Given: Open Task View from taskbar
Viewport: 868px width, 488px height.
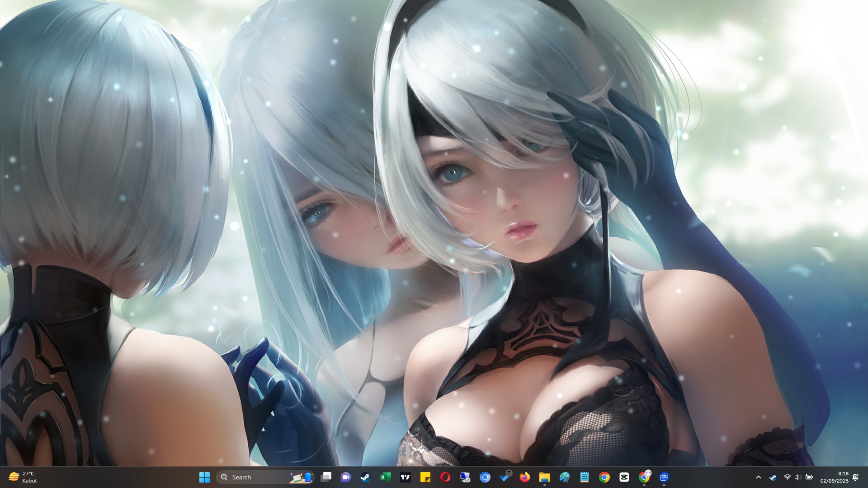Looking at the screenshot, I should tap(326, 477).
